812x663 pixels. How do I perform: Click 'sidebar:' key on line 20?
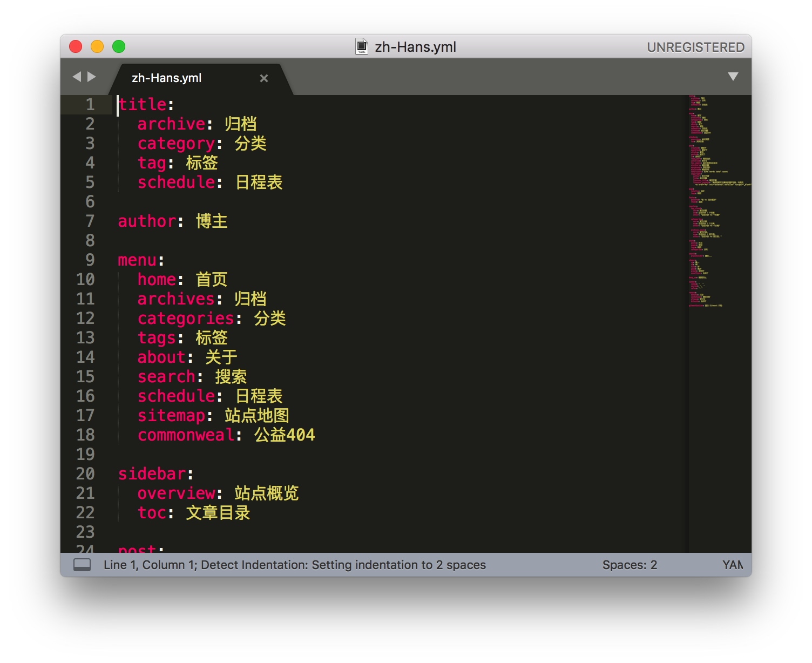tap(155, 473)
